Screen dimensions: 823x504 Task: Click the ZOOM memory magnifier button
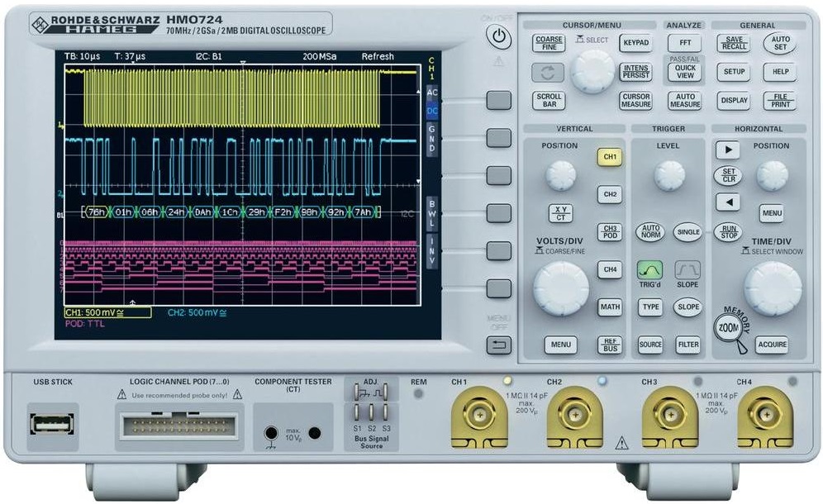728,328
